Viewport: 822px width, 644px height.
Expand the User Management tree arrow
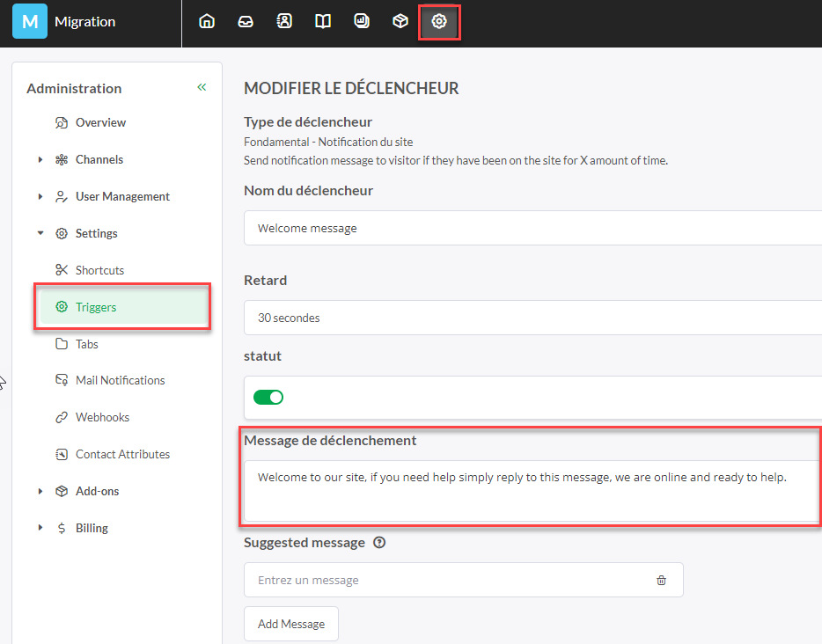[40, 196]
